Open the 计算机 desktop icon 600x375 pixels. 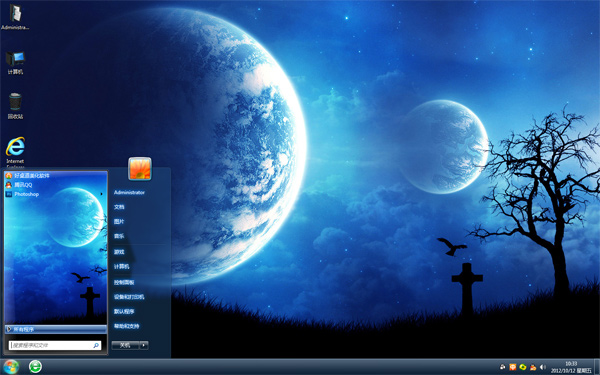point(15,62)
